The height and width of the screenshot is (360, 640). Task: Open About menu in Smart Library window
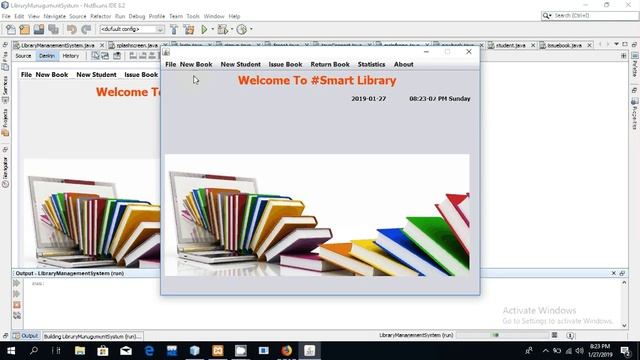click(x=404, y=64)
